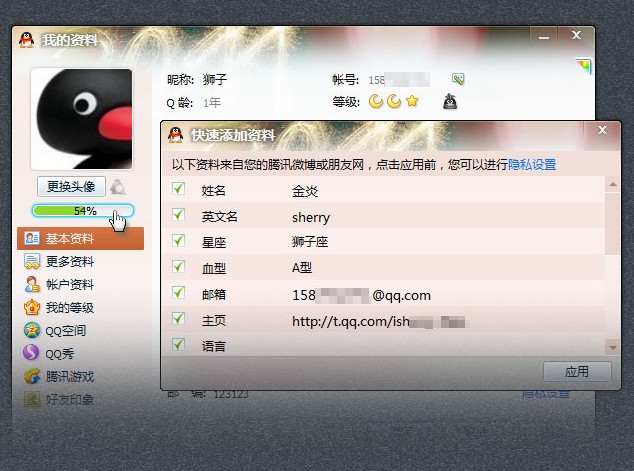Open the 好友印象 tab

point(80,399)
